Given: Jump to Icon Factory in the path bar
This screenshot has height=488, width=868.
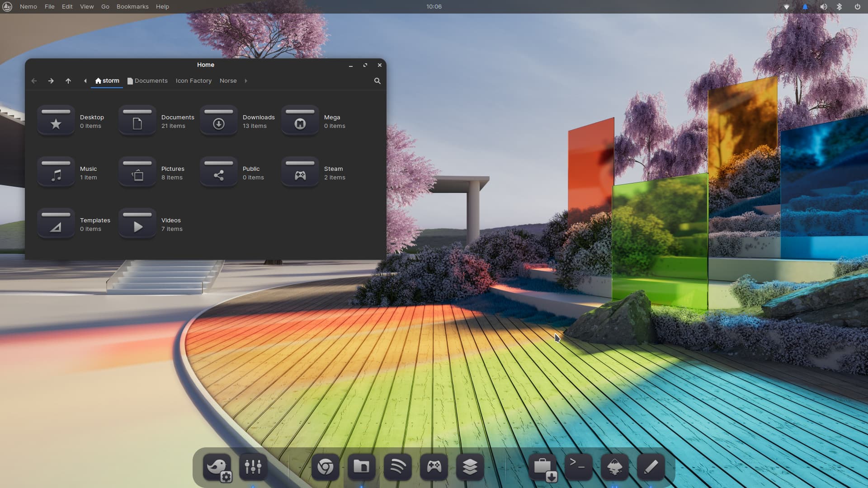Looking at the screenshot, I should tap(193, 81).
